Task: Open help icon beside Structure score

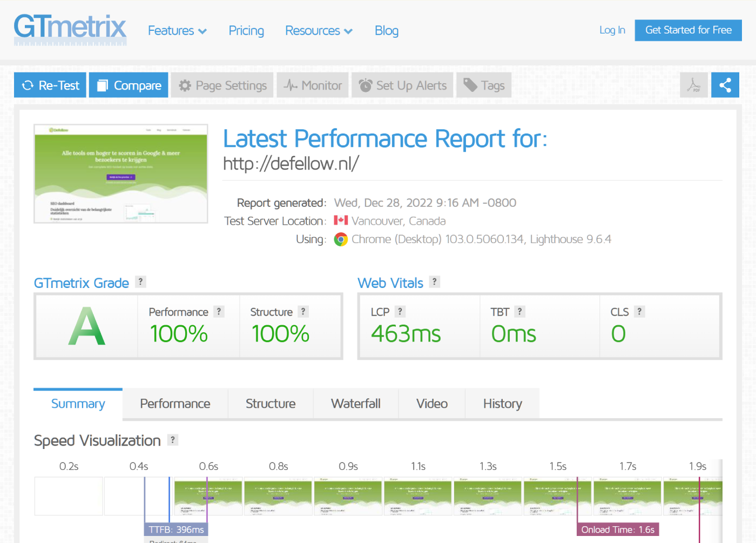Action: pos(303,311)
